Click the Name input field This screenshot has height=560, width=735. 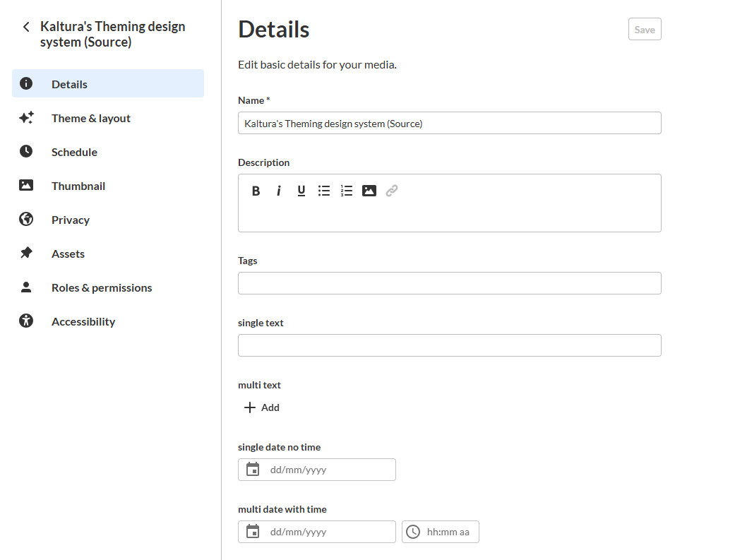450,123
